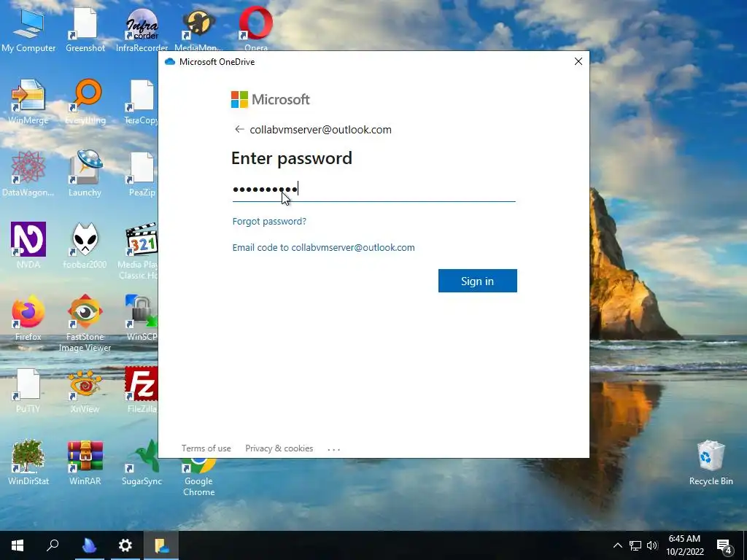Open the Windows Start menu
Viewport: 747px width, 560px height.
pyautogui.click(x=18, y=545)
